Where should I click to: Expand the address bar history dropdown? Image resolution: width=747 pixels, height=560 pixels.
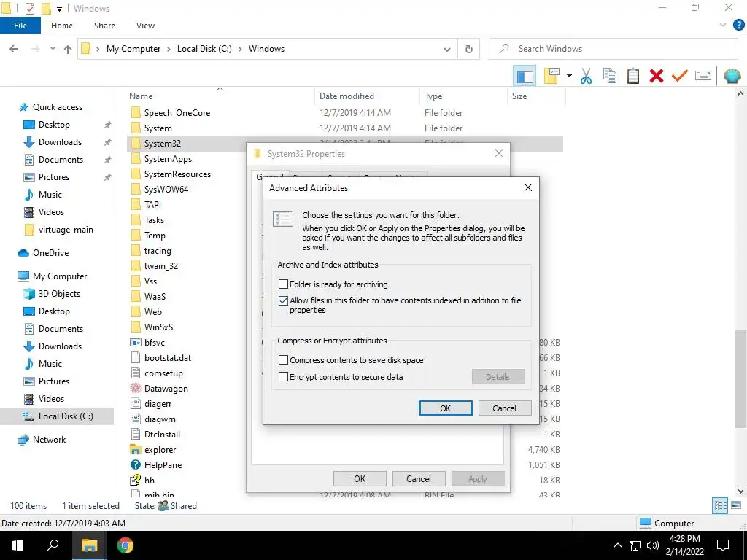[447, 49]
